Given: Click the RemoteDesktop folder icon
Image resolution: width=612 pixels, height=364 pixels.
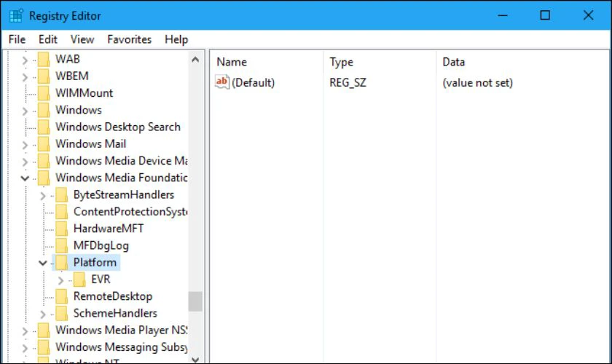Looking at the screenshot, I should [x=62, y=296].
